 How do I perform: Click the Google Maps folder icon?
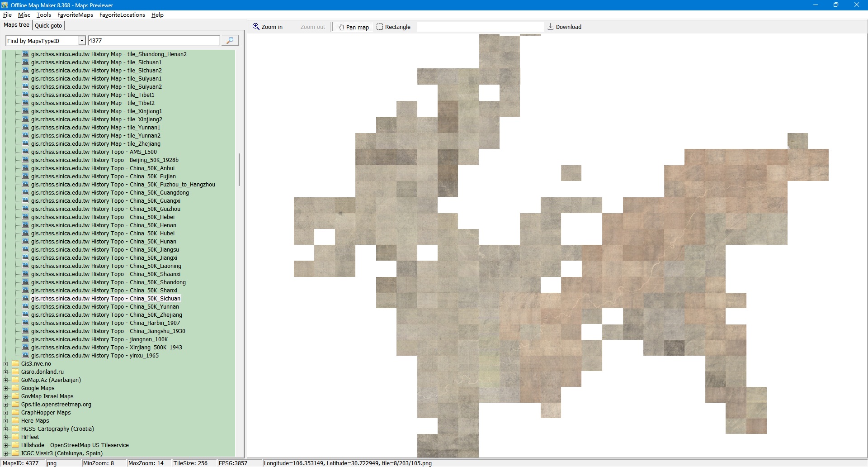coord(16,388)
